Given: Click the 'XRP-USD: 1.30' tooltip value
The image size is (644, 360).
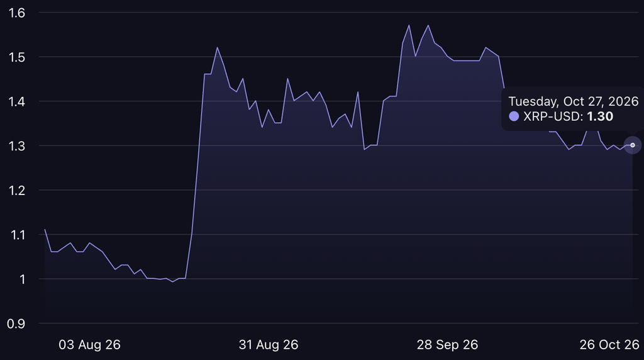Looking at the screenshot, I should (568, 116).
